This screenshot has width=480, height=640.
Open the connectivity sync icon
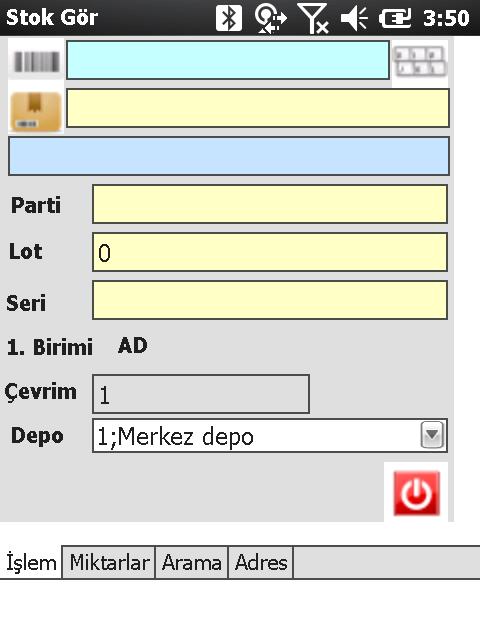click(x=270, y=19)
